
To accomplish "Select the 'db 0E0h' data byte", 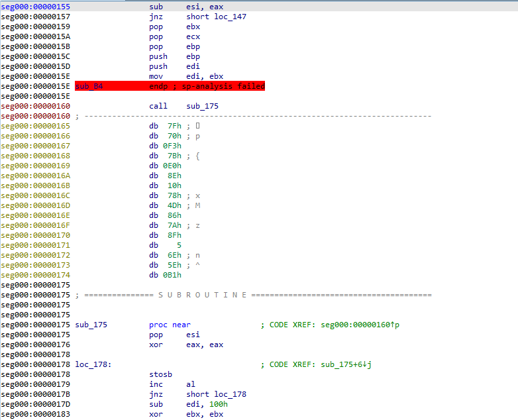I will tap(165, 166).
